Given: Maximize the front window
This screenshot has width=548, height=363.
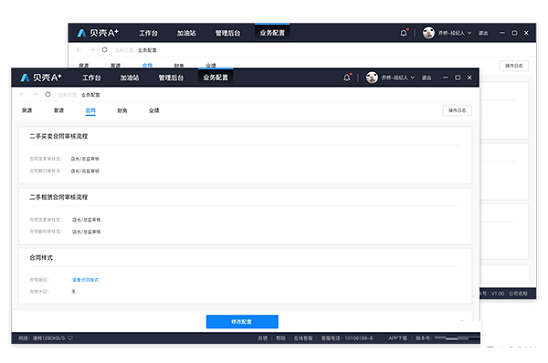Looking at the screenshot, I should [x=457, y=78].
